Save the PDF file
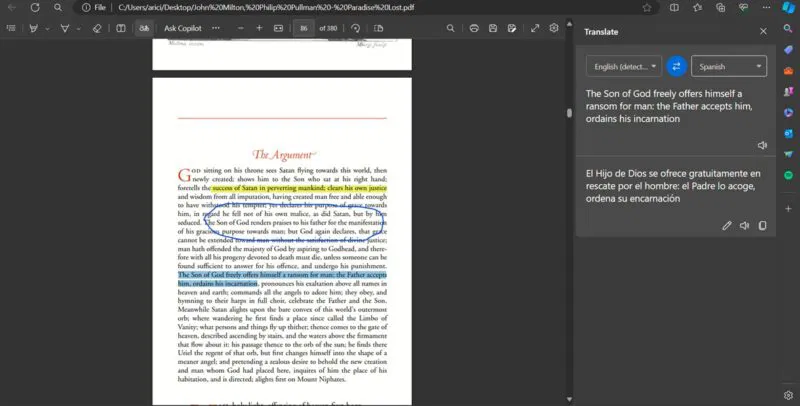Screen dimensions: 800x406 pos(493,29)
